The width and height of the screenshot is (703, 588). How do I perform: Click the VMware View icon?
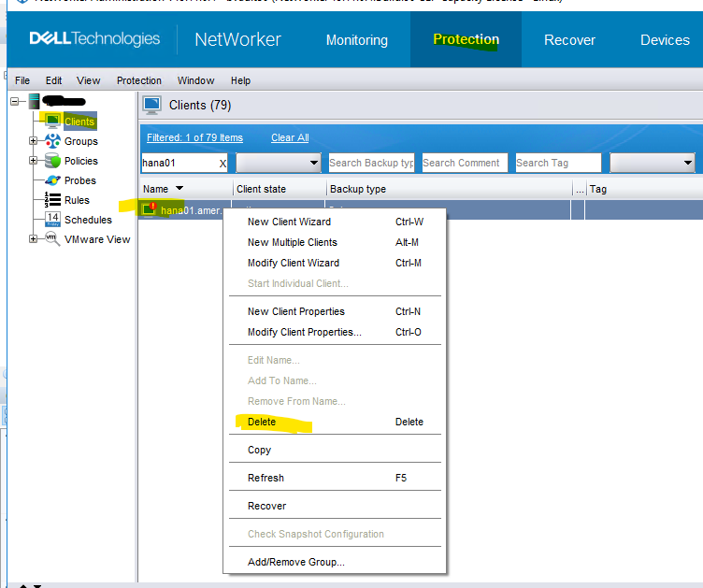(52, 239)
